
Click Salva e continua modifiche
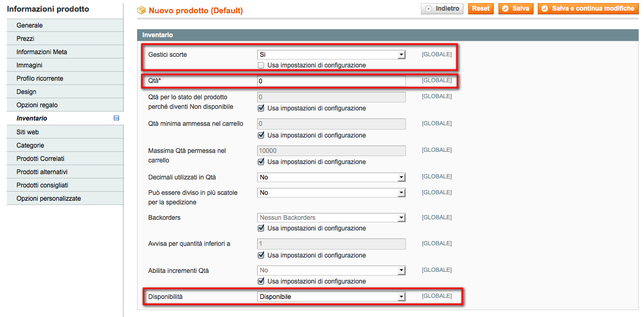pos(588,9)
